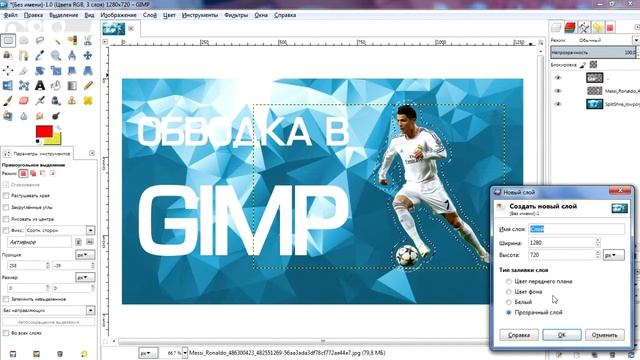Open the Файл menu
The width and height of the screenshot is (640, 360).
click(x=11, y=15)
